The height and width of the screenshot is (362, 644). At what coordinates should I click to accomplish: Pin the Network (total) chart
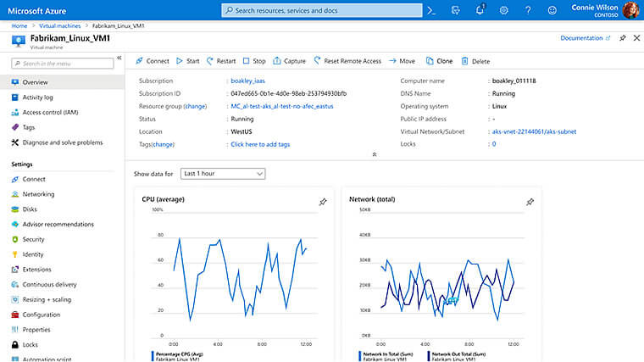click(x=530, y=202)
